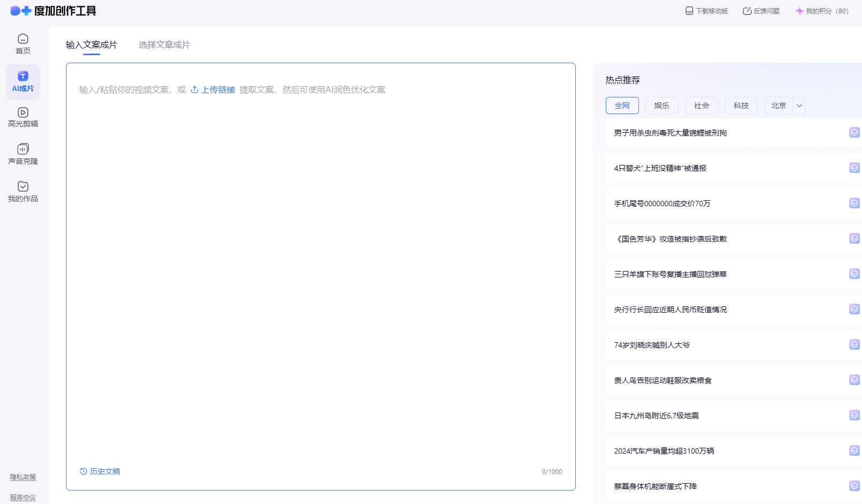
Task: Select topic 日本九州岛附近6.7级地震
Action: [x=657, y=416]
